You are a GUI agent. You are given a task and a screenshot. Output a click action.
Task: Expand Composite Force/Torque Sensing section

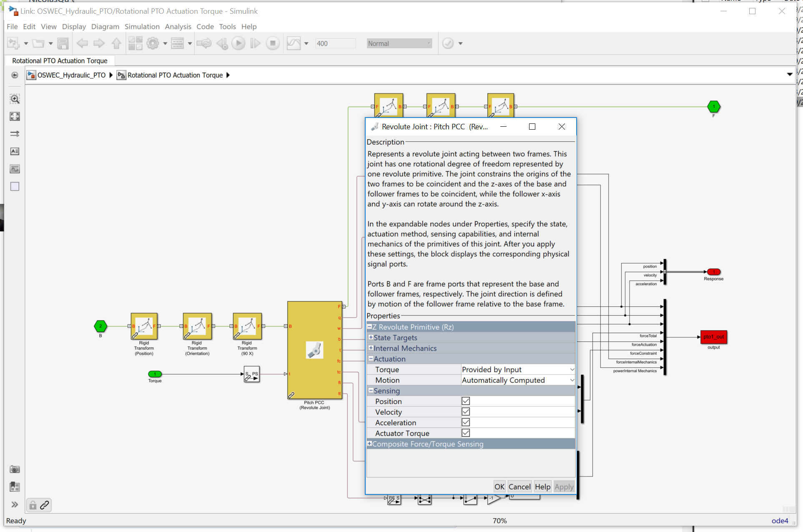(370, 444)
